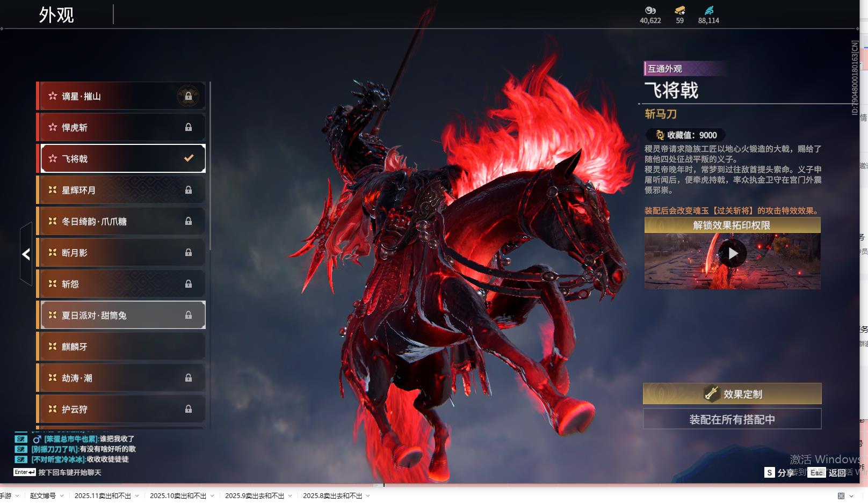The height and width of the screenshot is (504, 868).
Task: Open the dropdown arrow on 2025.9卖出去和不出 tab
Action: [290, 496]
